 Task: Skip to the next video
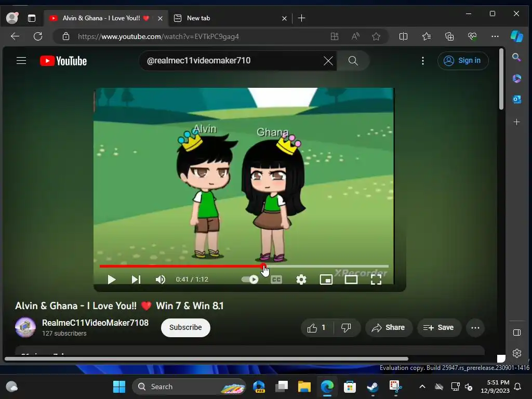[x=136, y=280]
